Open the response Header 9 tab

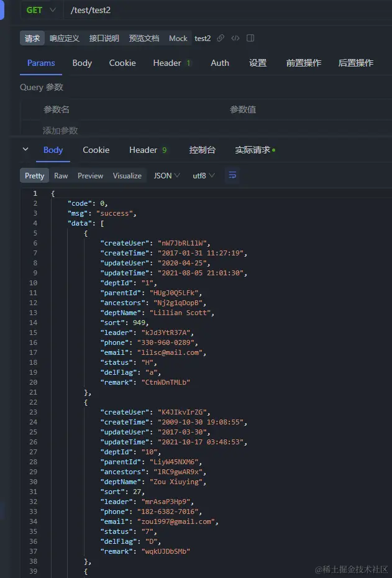tap(148, 150)
